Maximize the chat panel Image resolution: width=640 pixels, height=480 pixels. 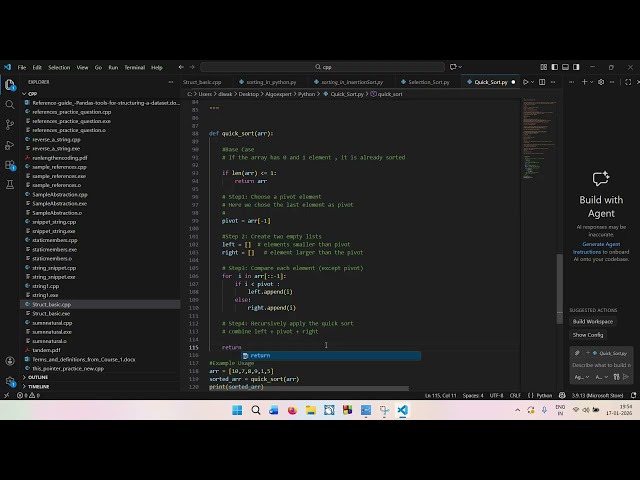[628, 82]
